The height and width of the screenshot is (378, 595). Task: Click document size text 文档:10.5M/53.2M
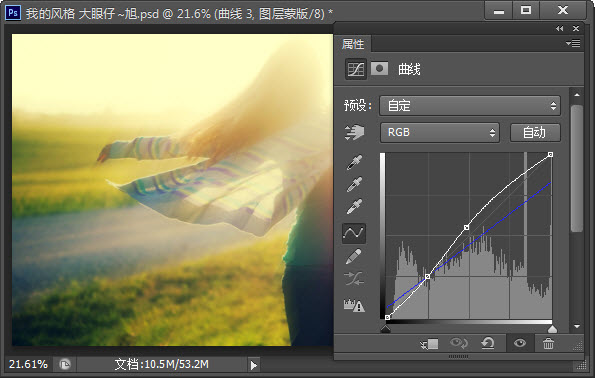[162, 364]
